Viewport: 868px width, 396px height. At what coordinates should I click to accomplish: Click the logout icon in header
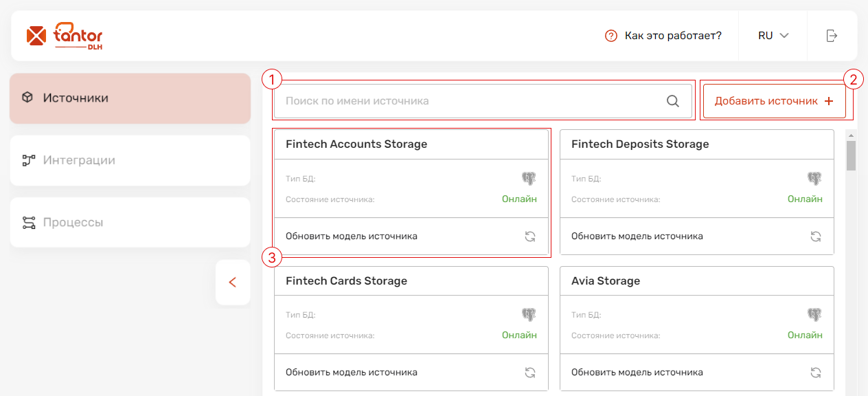click(x=832, y=36)
